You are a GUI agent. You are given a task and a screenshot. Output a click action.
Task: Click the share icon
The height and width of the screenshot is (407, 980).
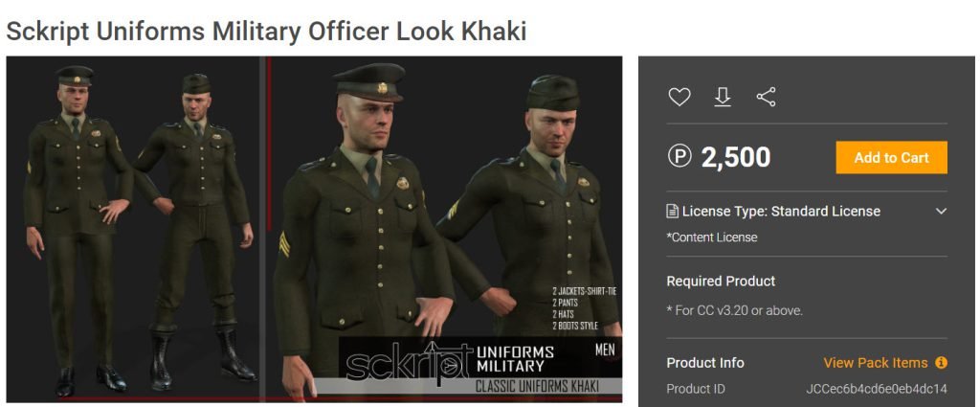(x=767, y=97)
